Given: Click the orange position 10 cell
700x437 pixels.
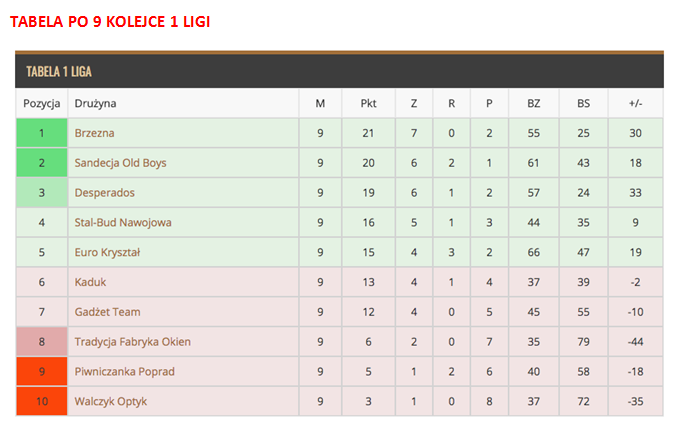Looking at the screenshot, I should (x=42, y=401).
